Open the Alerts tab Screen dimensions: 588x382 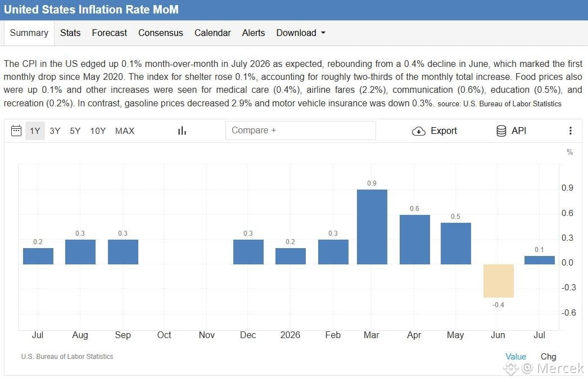click(x=254, y=33)
